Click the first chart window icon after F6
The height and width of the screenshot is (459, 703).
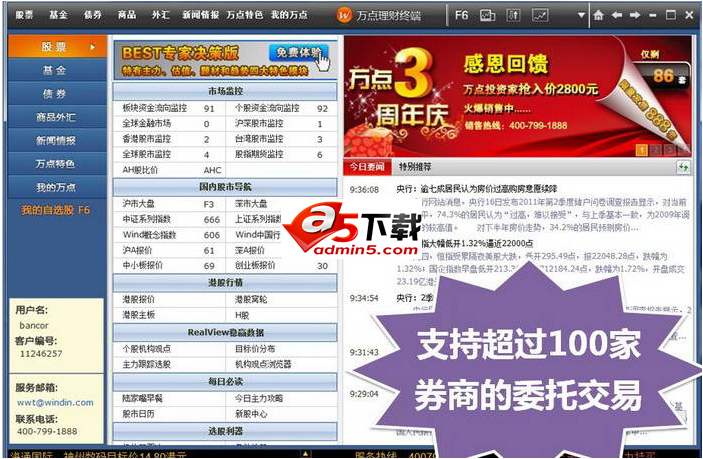click(487, 15)
